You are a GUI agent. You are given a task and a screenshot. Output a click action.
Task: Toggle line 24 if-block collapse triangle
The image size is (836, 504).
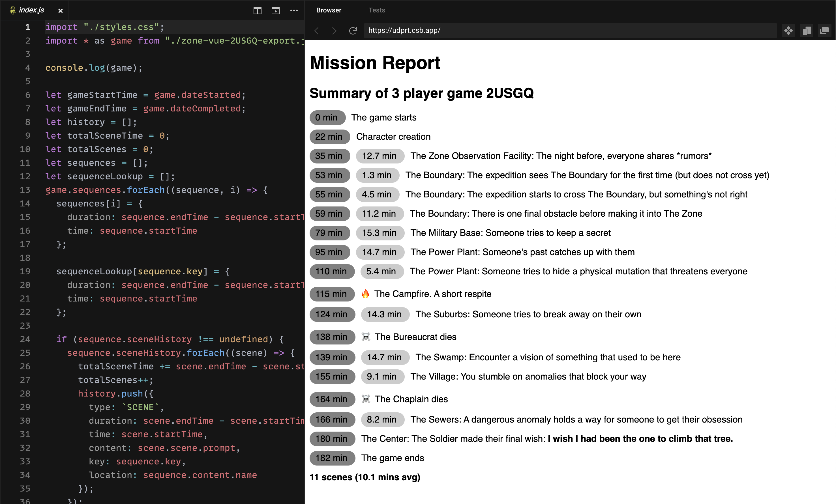tap(38, 339)
